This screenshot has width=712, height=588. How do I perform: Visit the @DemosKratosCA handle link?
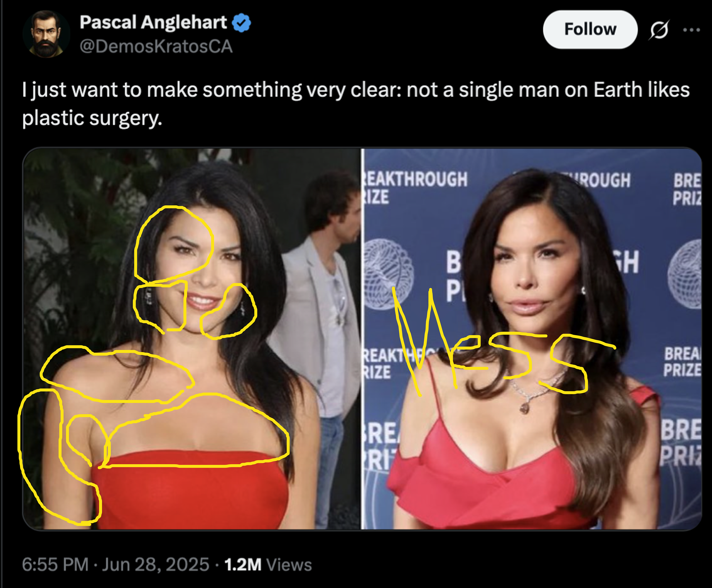156,46
